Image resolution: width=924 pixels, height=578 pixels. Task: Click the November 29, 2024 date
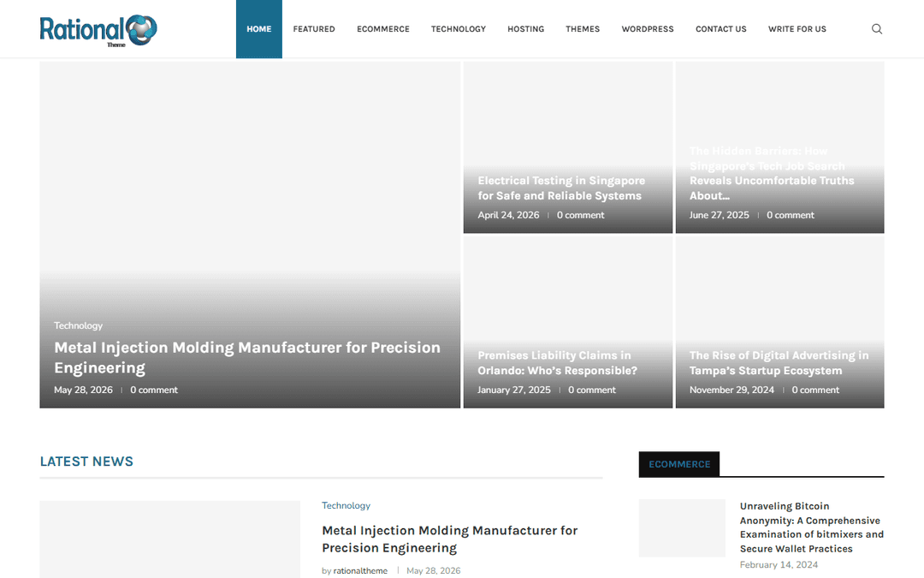(731, 390)
